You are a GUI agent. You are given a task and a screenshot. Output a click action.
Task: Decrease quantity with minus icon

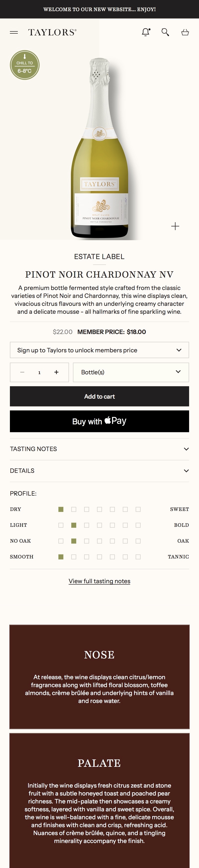[x=22, y=372]
